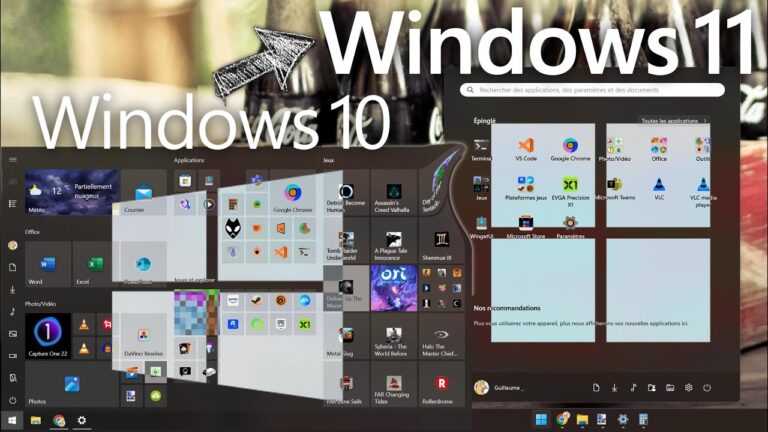This screenshot has width=768, height=432.
Task: Open Paramètres in Windows 11 pinned apps
Action: point(570,227)
